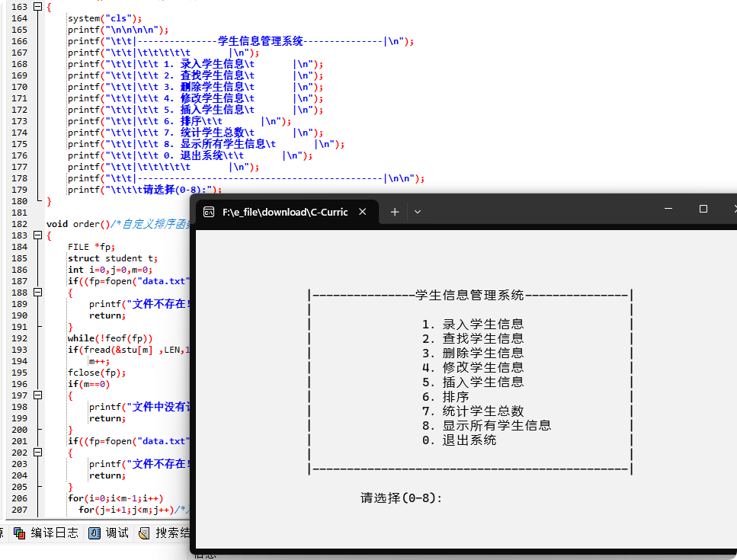The height and width of the screenshot is (560, 737).
Task: Click the void order() function declaration
Action: click(78, 224)
